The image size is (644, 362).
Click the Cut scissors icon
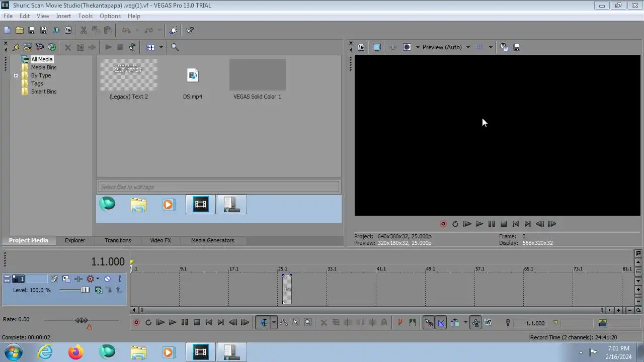click(x=84, y=30)
